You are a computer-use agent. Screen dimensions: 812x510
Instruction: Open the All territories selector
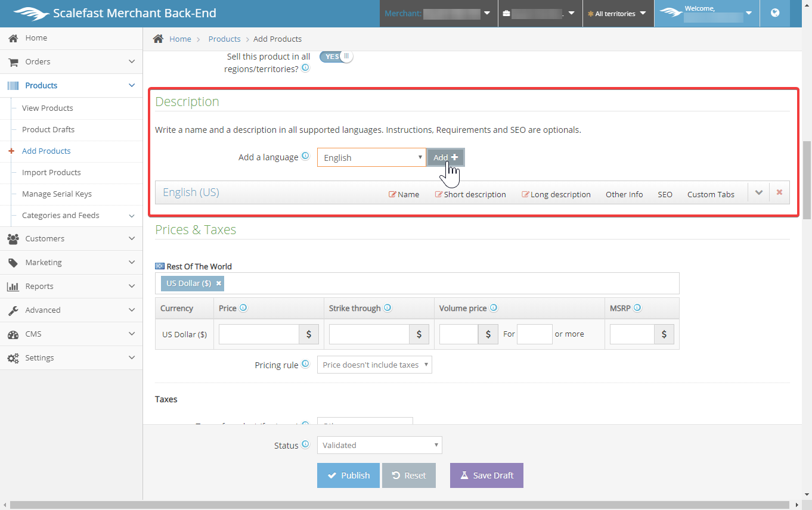point(617,13)
